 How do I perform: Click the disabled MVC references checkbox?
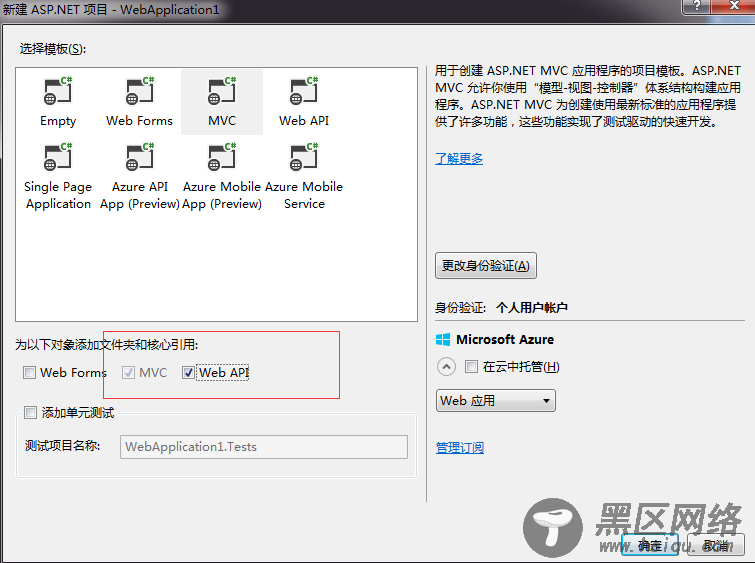(128, 372)
